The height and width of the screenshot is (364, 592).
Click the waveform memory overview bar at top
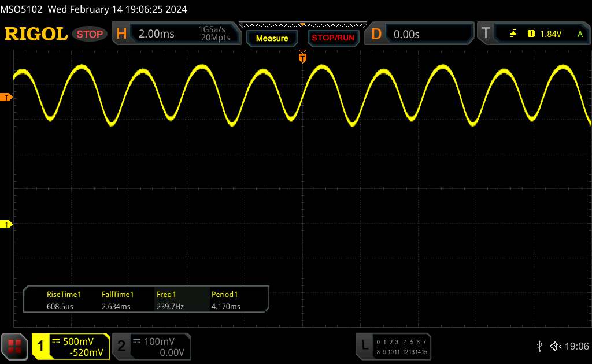tap(302, 25)
